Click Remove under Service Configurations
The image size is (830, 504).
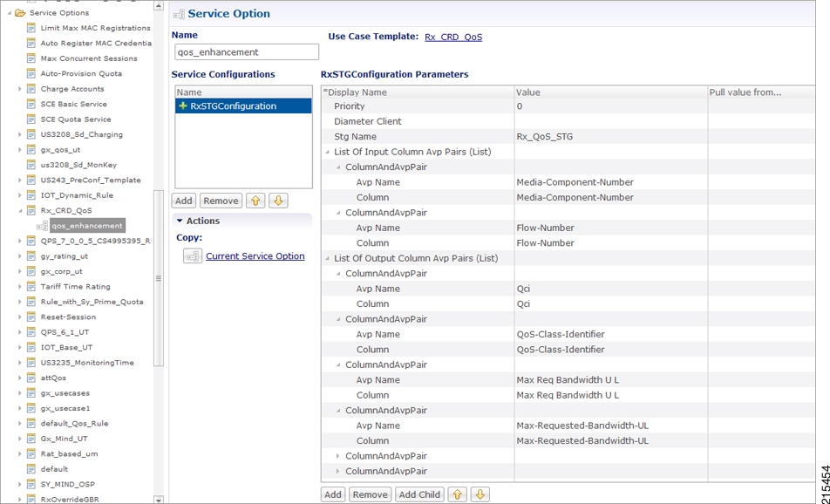tap(221, 201)
